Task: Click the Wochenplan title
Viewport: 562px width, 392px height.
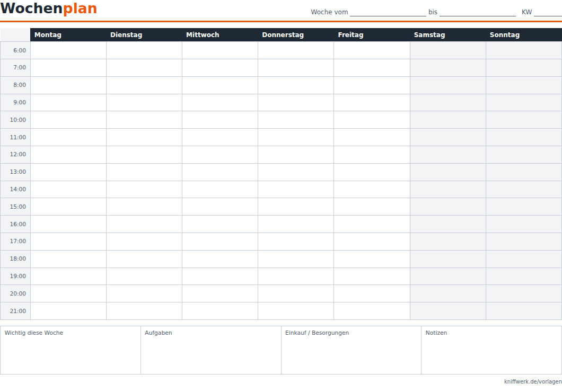Action: point(49,8)
